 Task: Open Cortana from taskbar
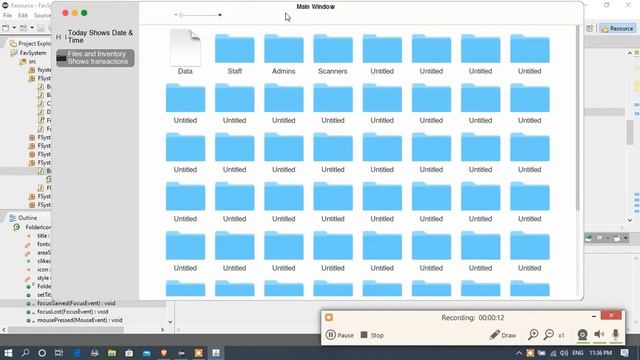[42, 353]
